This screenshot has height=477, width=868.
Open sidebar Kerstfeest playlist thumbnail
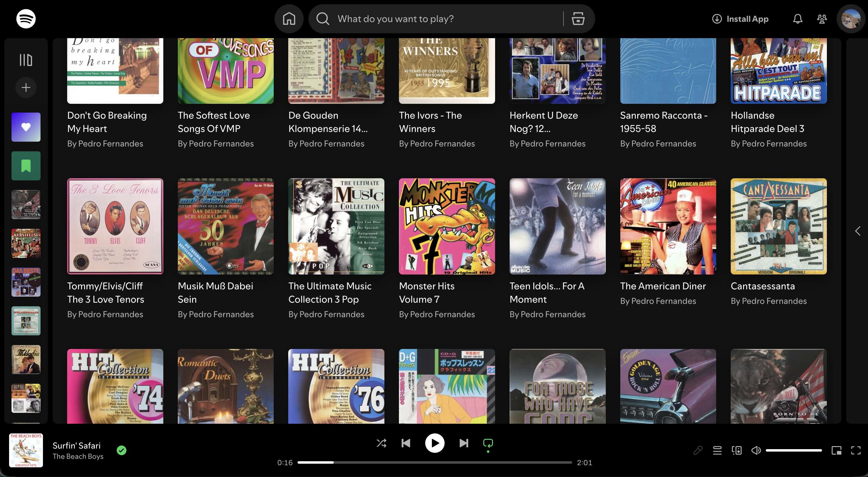pyautogui.click(x=26, y=243)
